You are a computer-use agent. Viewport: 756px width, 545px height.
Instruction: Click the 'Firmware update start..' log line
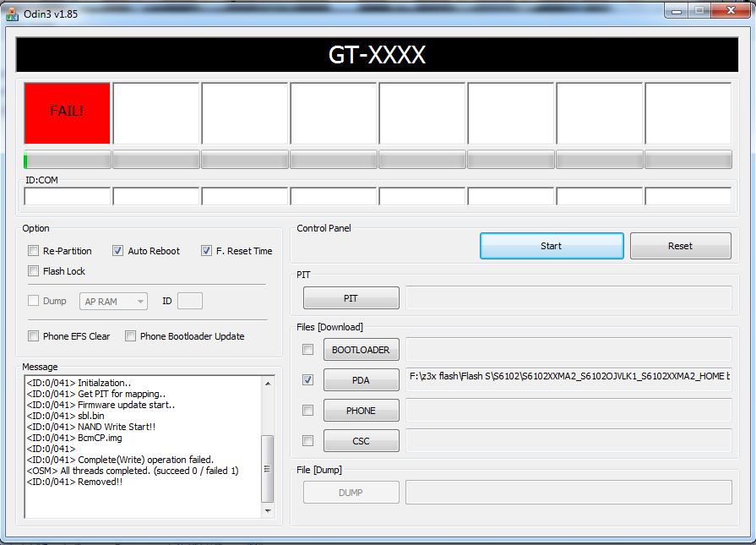[101, 405]
